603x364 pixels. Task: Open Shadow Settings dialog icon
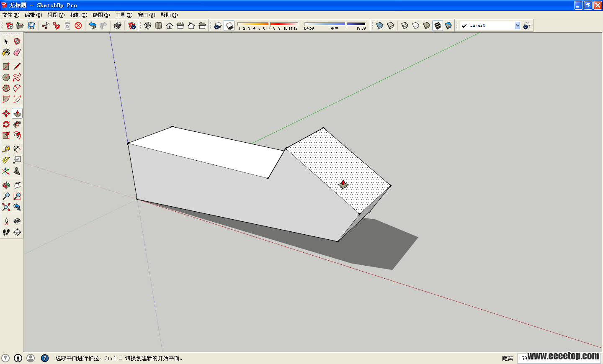[x=218, y=26]
